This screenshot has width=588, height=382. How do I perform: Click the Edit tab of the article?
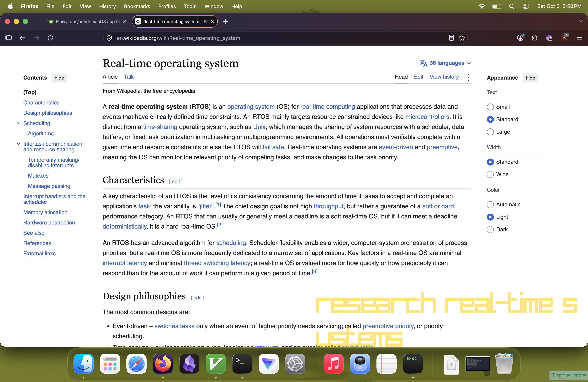pos(418,77)
